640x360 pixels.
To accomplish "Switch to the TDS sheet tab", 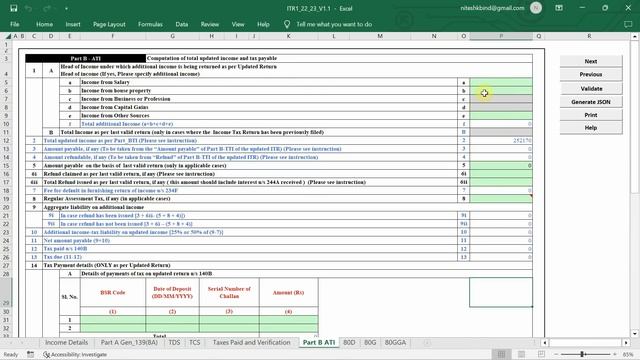I will point(174,342).
